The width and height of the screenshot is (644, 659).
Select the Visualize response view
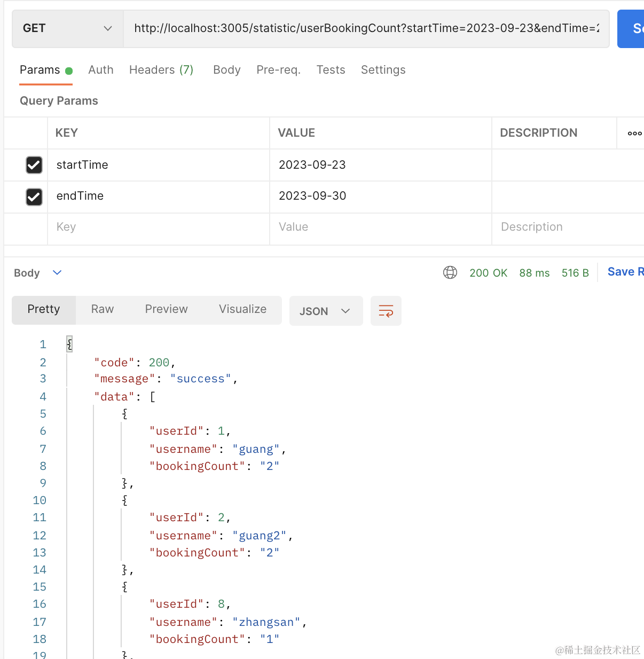click(242, 309)
